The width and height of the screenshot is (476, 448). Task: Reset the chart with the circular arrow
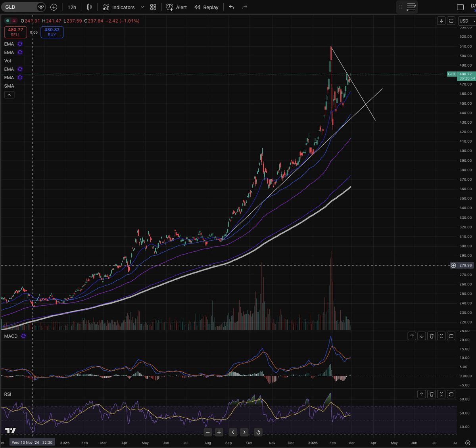tap(258, 432)
